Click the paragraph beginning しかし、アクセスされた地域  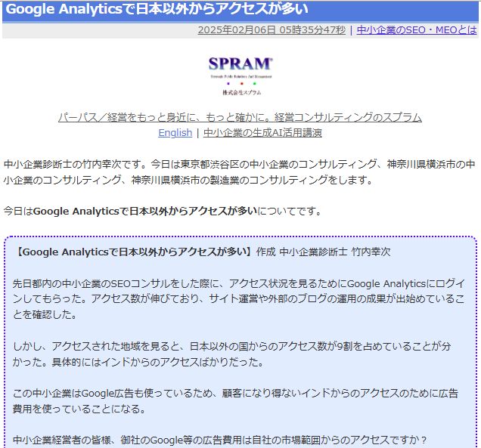[x=232, y=354]
